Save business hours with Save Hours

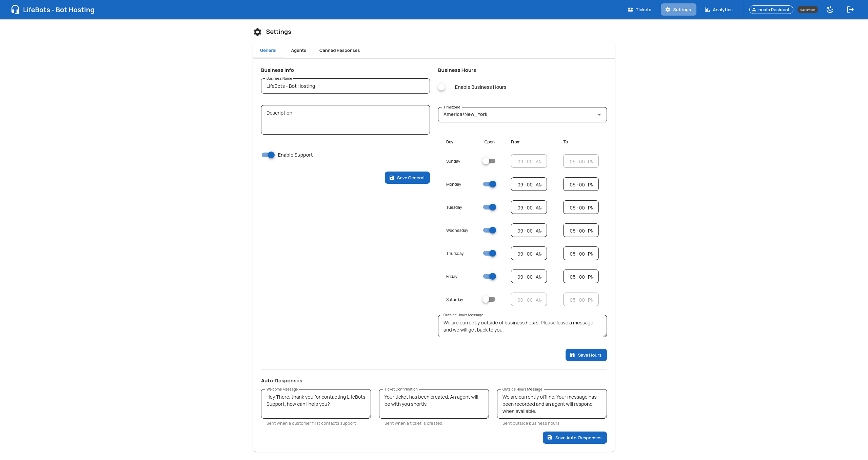click(586, 355)
